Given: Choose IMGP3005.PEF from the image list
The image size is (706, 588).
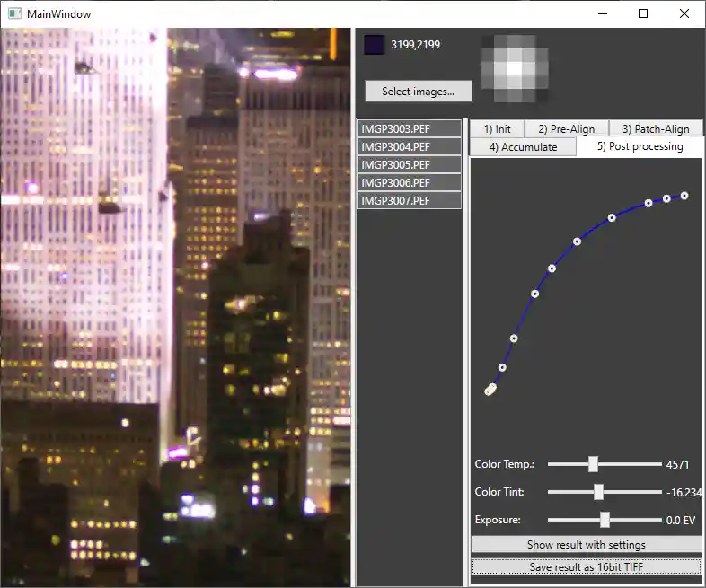Looking at the screenshot, I should (x=410, y=164).
